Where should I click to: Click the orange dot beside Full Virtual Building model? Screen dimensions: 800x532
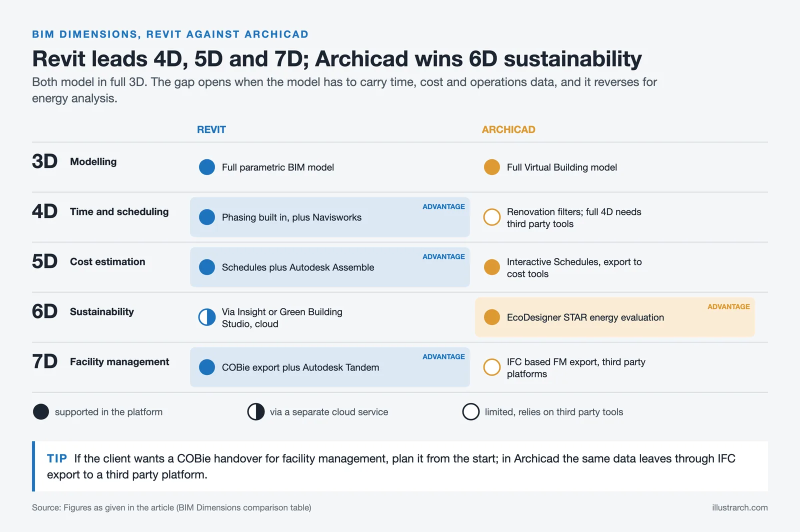coord(492,167)
